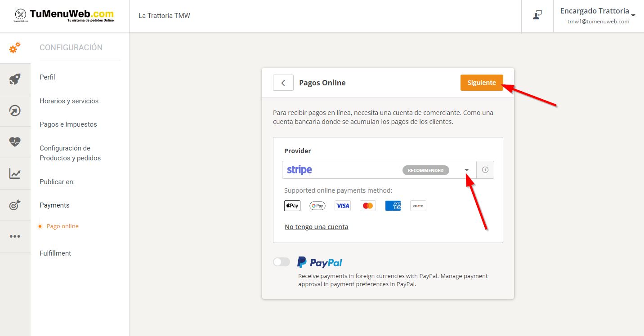The height and width of the screenshot is (336, 644).
Task: Enable the PayPal toggle switch
Action: 282,262
